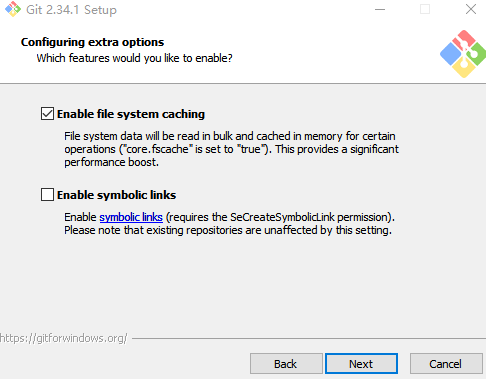Click the 'Which features would you like to enable?' subtitle
Screen dimensions: 486x379
[134, 58]
